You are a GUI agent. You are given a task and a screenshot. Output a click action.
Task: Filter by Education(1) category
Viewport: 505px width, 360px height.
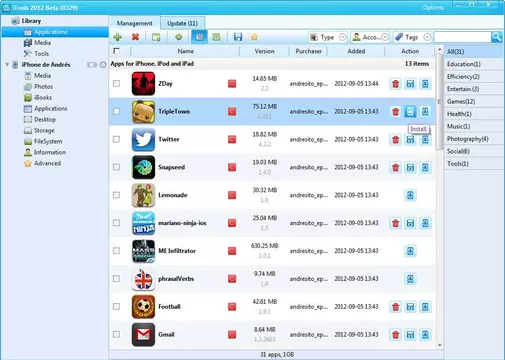[474, 64]
